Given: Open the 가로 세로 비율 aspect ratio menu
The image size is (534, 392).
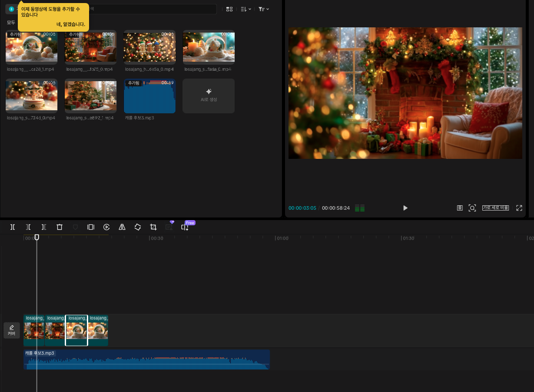Looking at the screenshot, I should tap(495, 208).
